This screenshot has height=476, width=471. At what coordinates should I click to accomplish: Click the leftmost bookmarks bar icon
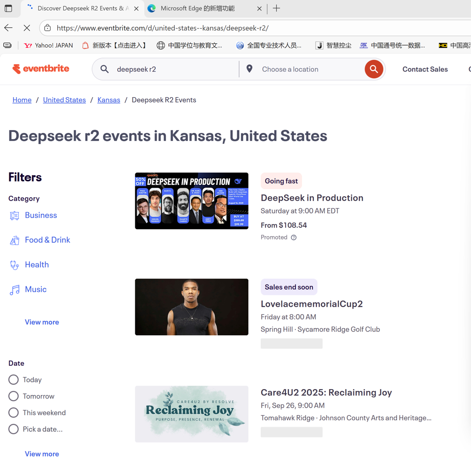point(7,45)
